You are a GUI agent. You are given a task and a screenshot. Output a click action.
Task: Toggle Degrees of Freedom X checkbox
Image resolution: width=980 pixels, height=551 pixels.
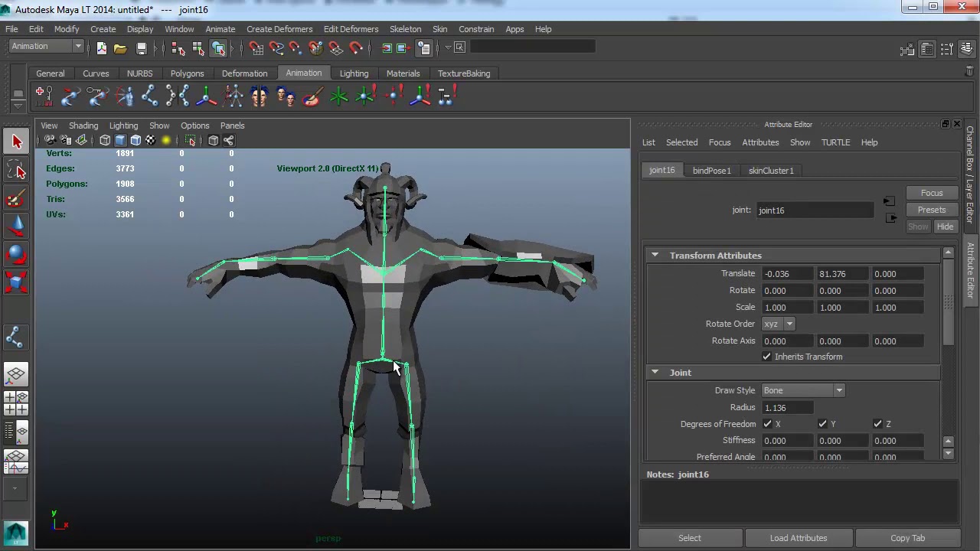point(767,424)
